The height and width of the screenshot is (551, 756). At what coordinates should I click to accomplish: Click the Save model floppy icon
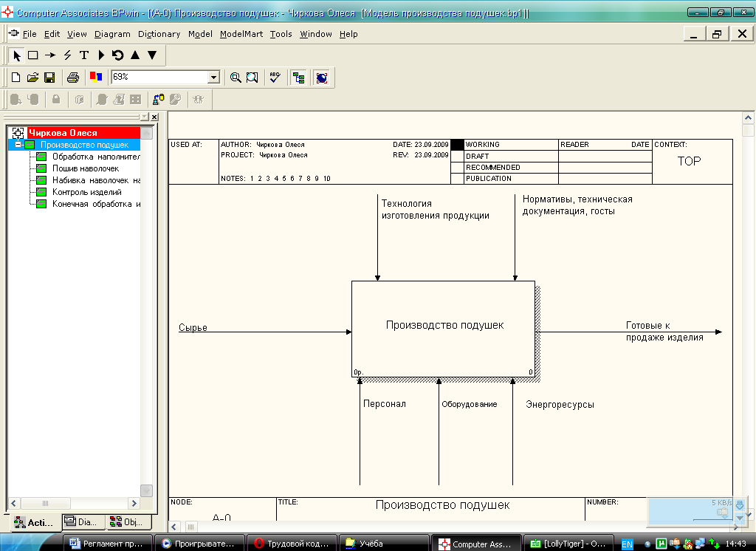coord(49,78)
